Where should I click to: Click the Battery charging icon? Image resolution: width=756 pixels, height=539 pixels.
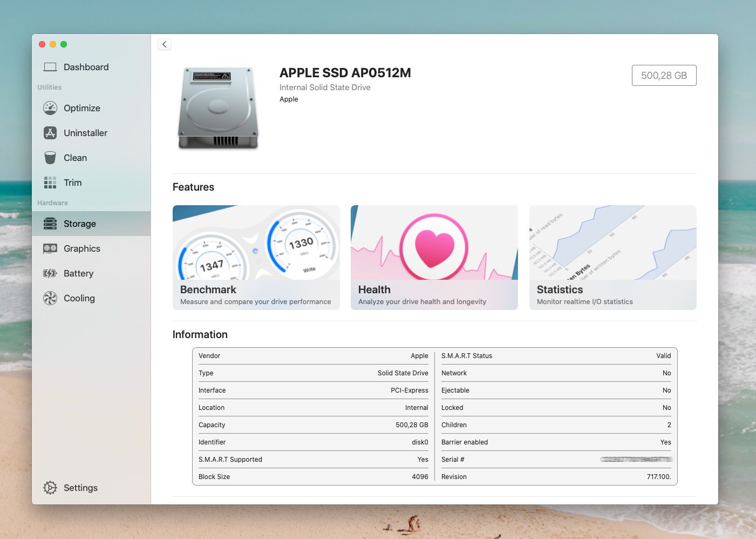pyautogui.click(x=50, y=273)
